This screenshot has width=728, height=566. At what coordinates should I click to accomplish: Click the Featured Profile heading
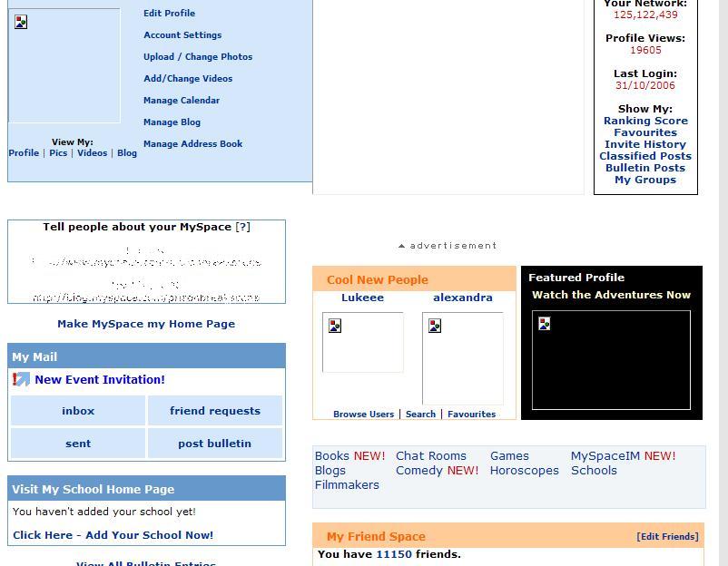576,278
